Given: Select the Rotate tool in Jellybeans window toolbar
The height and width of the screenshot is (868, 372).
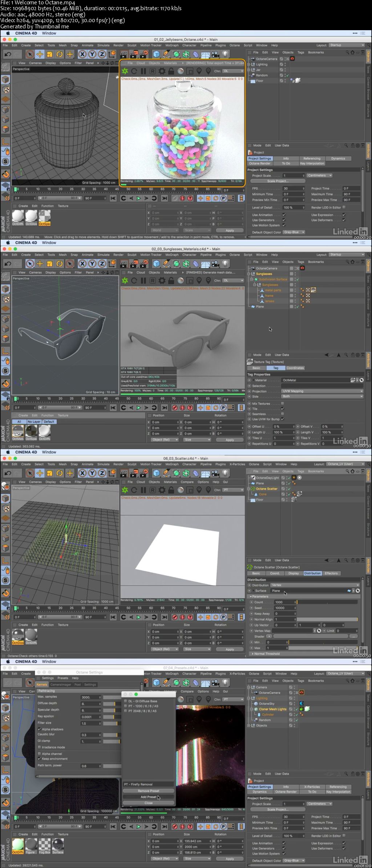Looking at the screenshot, I should tap(60, 54).
